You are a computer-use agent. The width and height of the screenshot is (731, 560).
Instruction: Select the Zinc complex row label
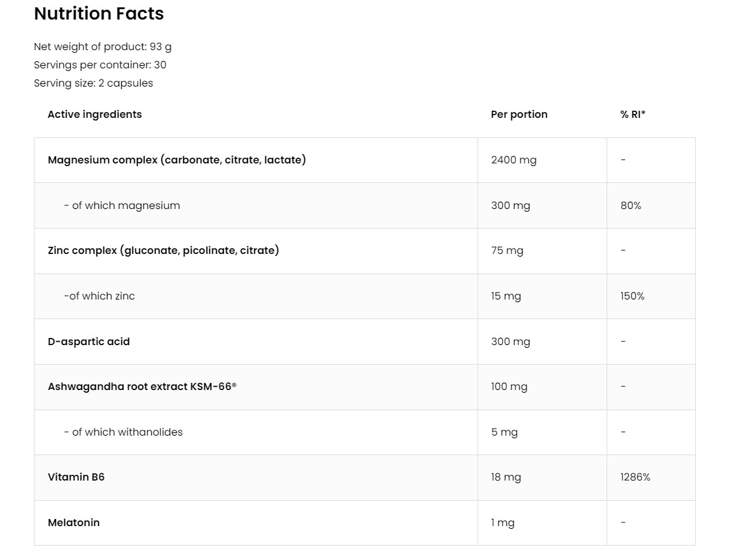click(164, 251)
